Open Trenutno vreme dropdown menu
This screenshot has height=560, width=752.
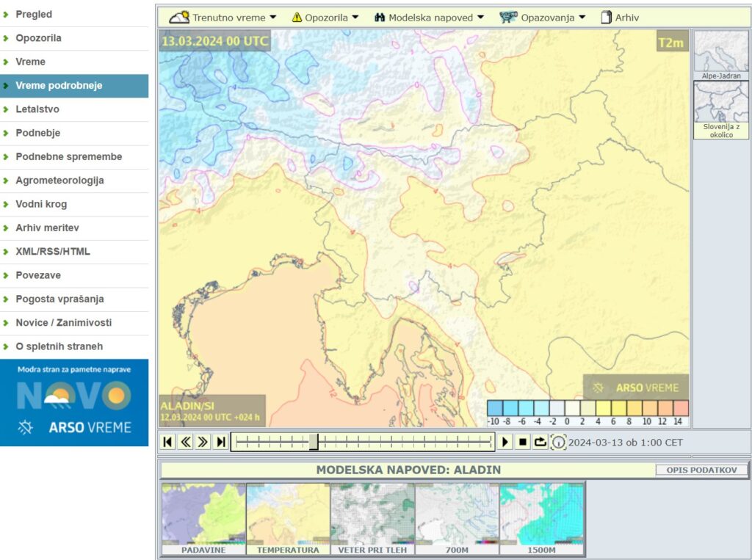point(223,18)
